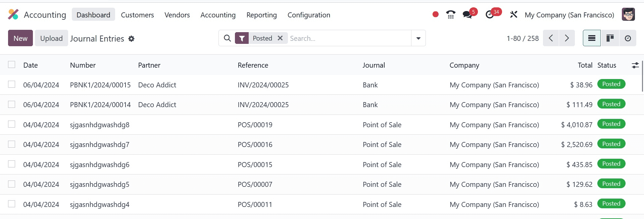Screen dimensions: 644x219
Task: Click the search magnifier icon
Action: [227, 38]
